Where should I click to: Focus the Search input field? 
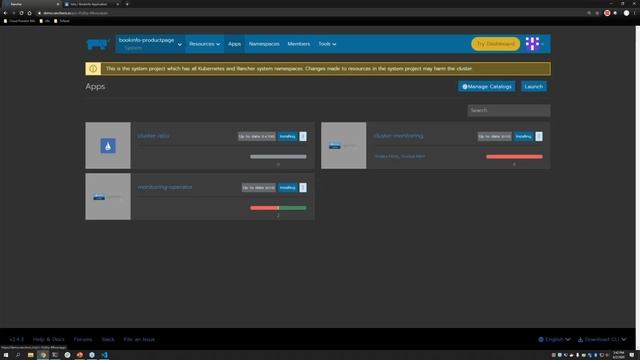coord(509,110)
